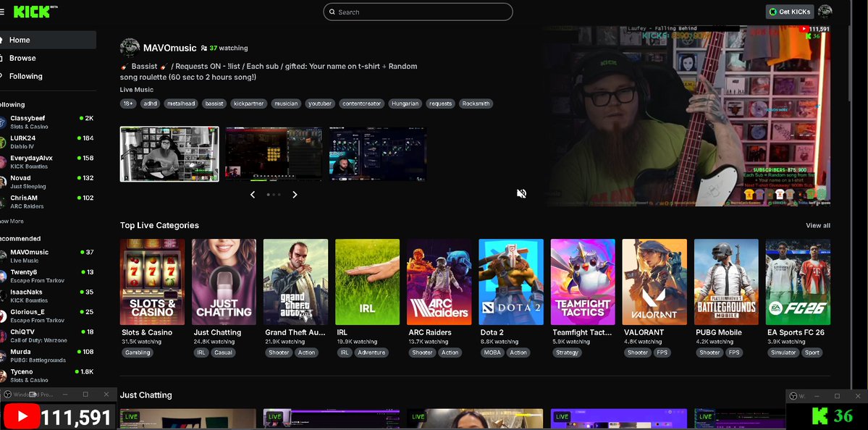Viewport: 868px width, 430px height.
Task: Select second carousel stream thumbnail
Action: tap(273, 154)
